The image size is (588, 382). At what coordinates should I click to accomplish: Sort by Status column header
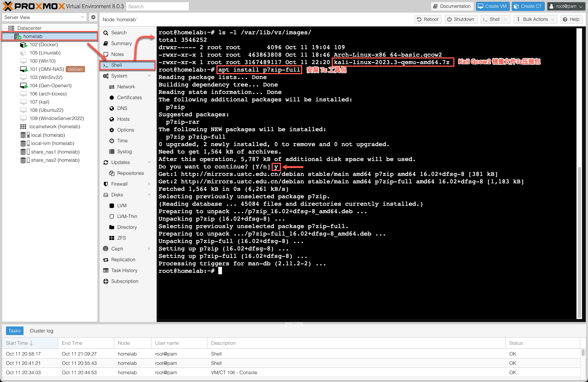pyautogui.click(x=543, y=343)
